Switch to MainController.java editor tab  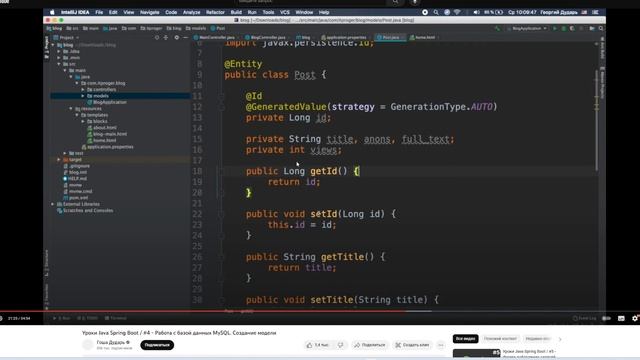216,38
